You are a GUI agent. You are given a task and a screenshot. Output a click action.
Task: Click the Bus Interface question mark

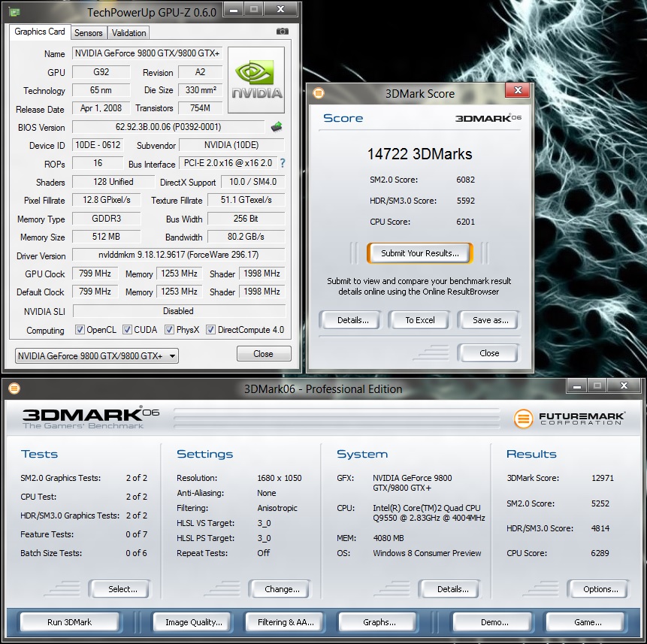(x=283, y=163)
